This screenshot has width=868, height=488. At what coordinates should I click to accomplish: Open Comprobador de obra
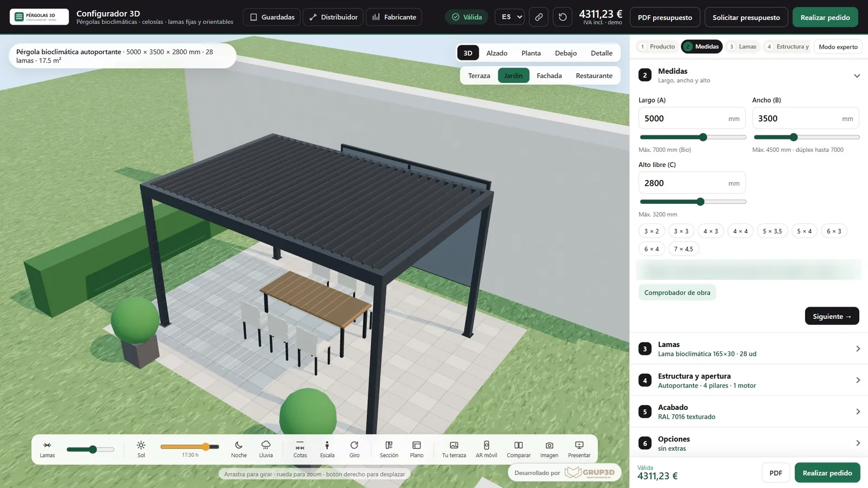(677, 293)
